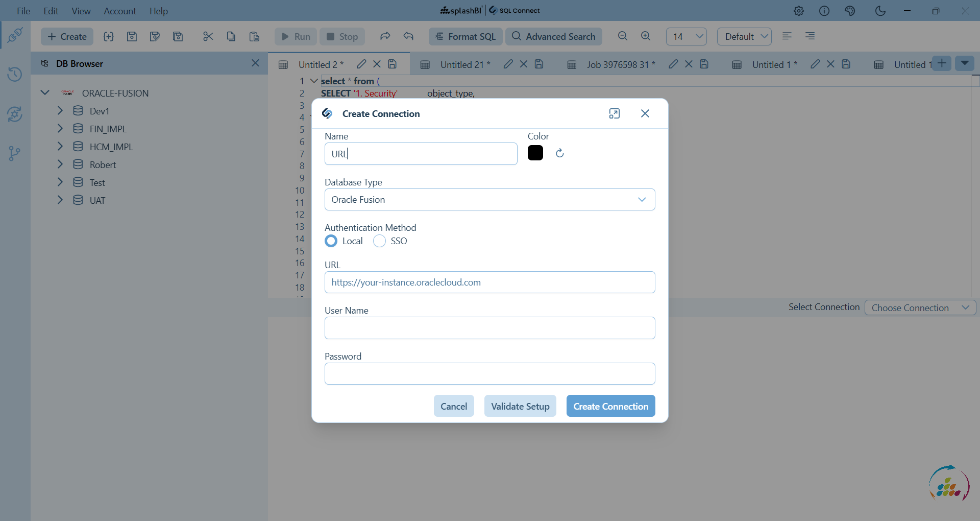The height and width of the screenshot is (521, 980).
Task: Select the Local authentication radio button
Action: tap(331, 241)
